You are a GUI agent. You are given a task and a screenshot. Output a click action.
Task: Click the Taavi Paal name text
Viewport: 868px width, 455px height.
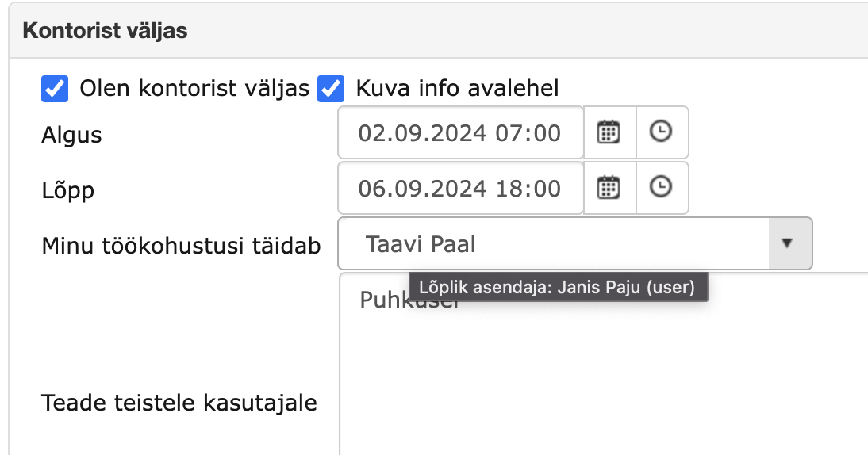point(421,244)
